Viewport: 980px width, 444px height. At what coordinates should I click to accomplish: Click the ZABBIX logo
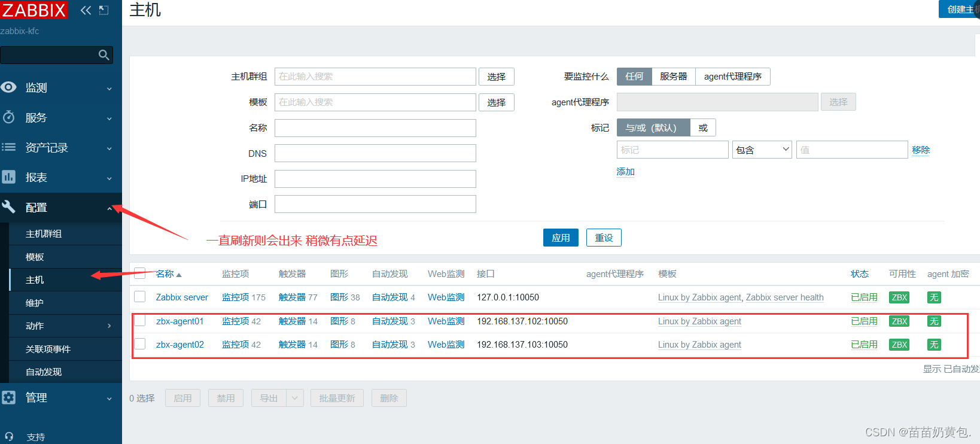(34, 10)
